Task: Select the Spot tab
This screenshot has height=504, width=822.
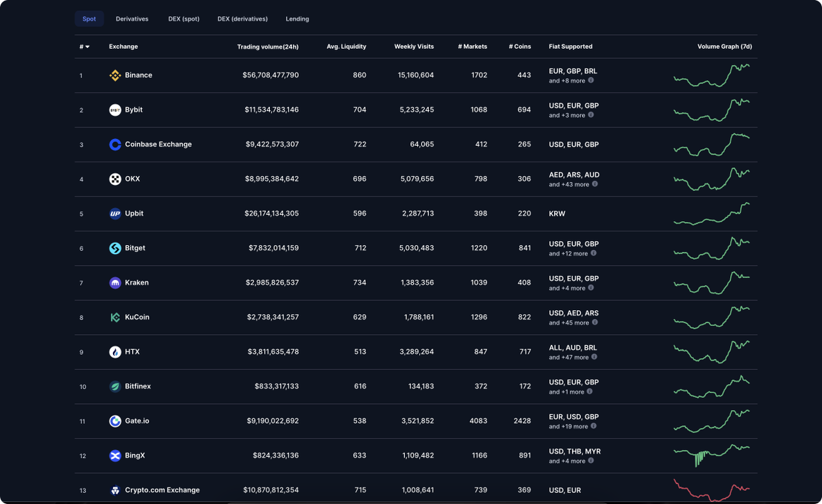Action: (89, 18)
